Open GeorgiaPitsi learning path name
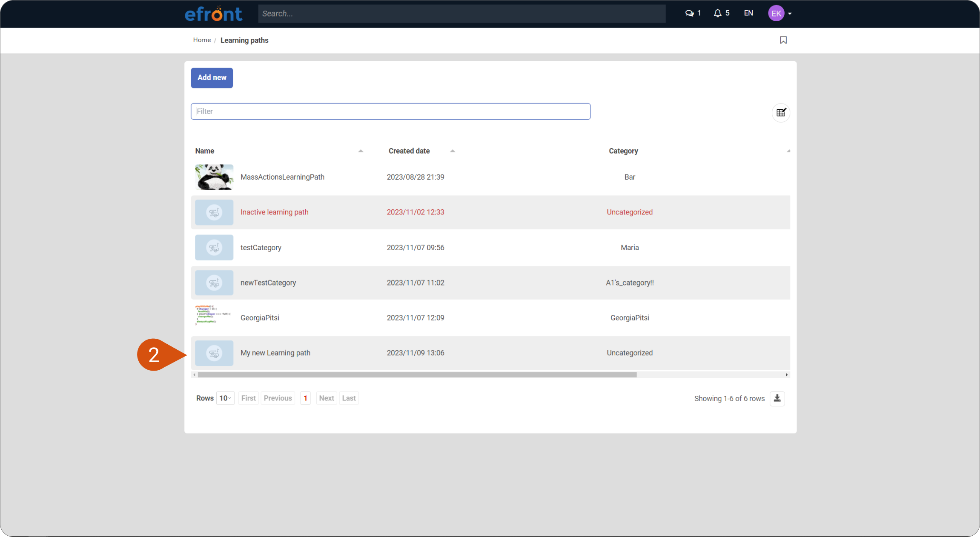The height and width of the screenshot is (537, 980). pyautogui.click(x=260, y=318)
